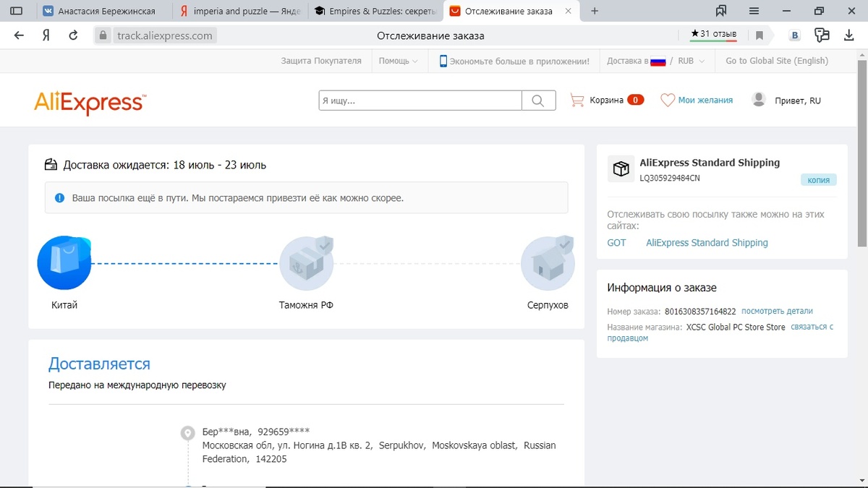Click the Таможня РФ stage label

pos(306,305)
